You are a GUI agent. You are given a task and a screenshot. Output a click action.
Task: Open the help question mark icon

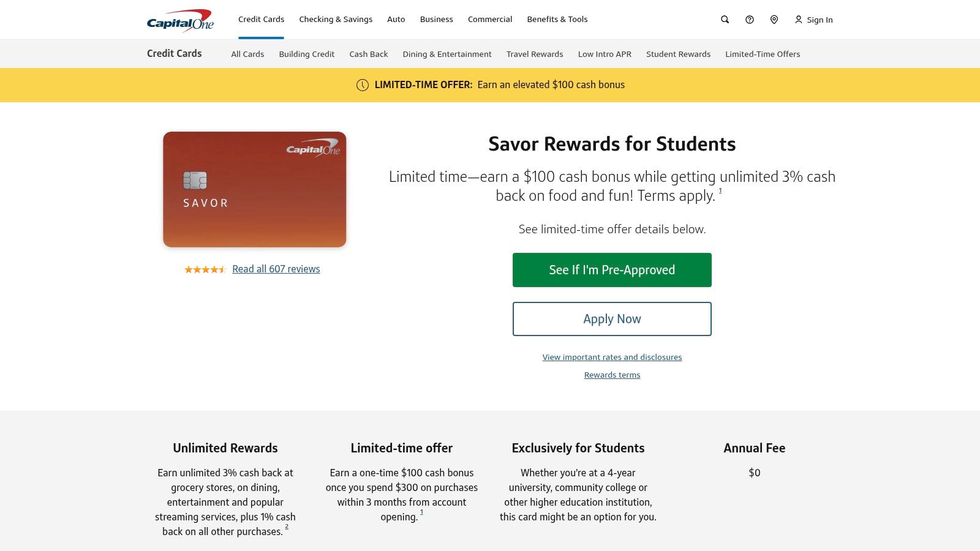[750, 20]
